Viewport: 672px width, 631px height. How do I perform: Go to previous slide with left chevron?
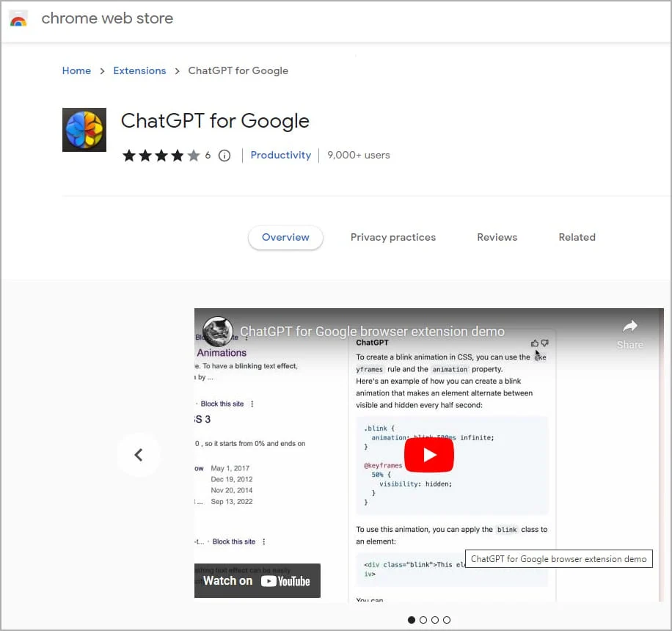coord(139,455)
